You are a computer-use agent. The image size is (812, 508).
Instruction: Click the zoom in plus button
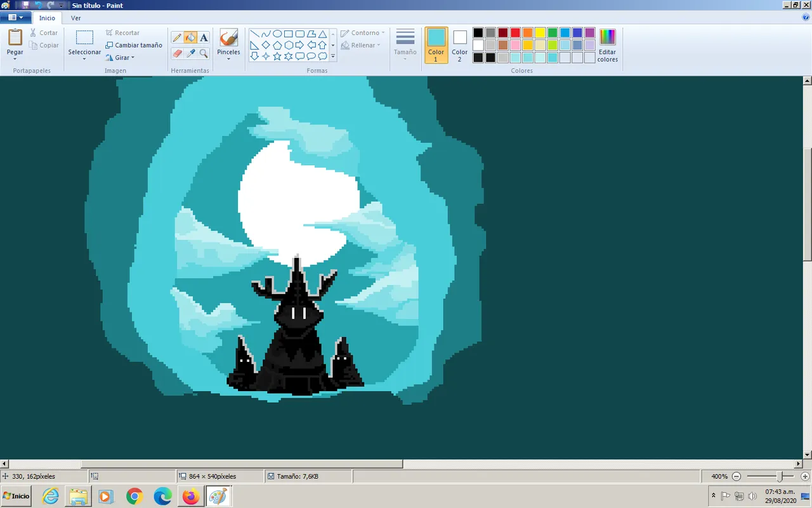pos(805,476)
